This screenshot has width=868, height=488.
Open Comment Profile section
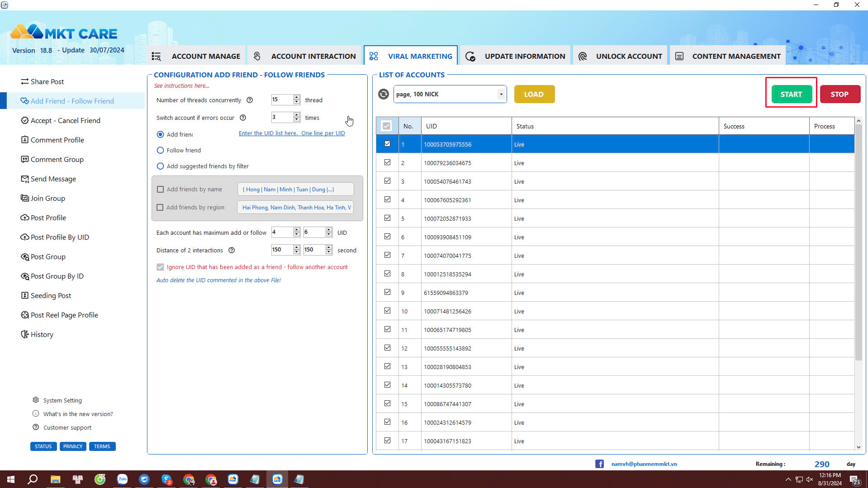click(52, 140)
